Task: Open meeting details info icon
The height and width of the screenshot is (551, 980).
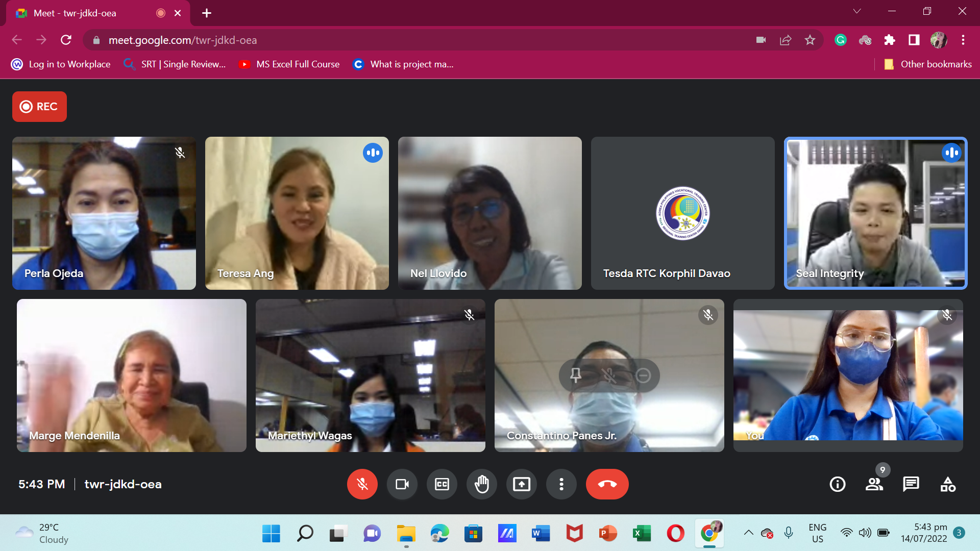Action: 837,484
